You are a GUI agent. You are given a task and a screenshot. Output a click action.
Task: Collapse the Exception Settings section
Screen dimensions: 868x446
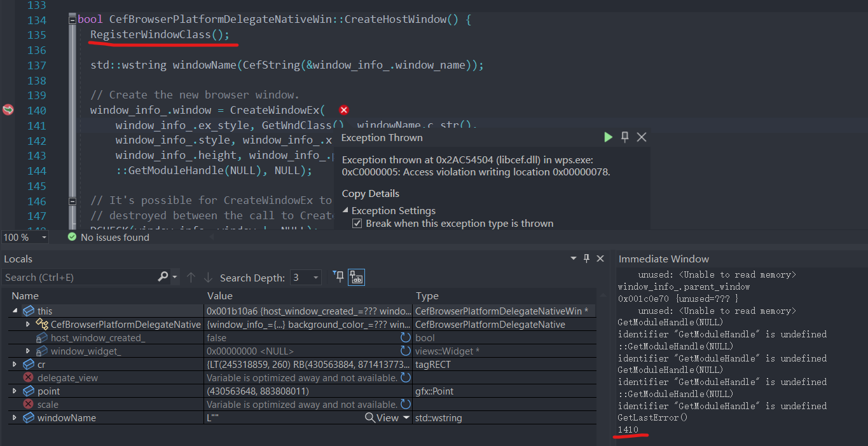[x=345, y=210]
